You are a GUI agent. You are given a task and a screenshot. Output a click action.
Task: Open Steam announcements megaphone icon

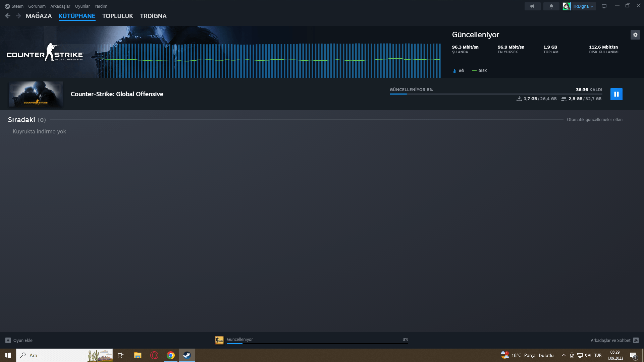click(x=533, y=6)
